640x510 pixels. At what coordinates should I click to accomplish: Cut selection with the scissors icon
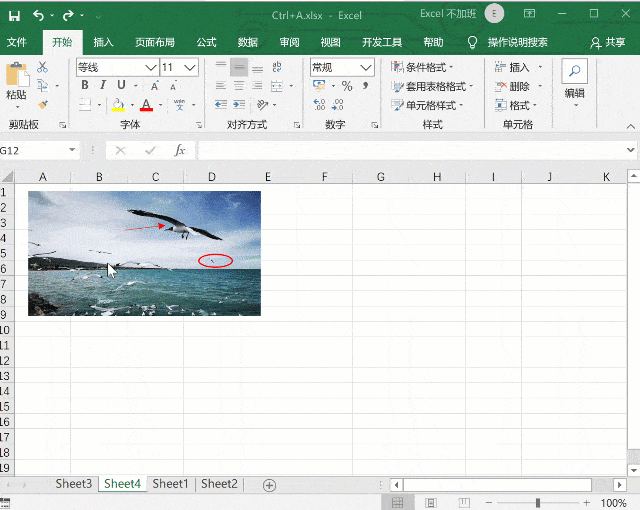pos(42,67)
